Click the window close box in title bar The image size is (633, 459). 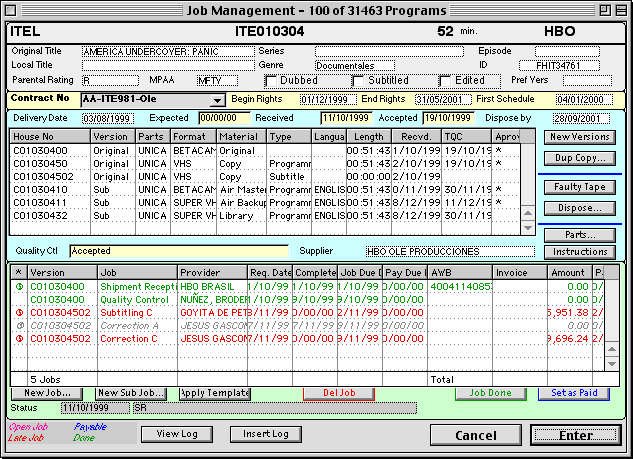click(11, 10)
